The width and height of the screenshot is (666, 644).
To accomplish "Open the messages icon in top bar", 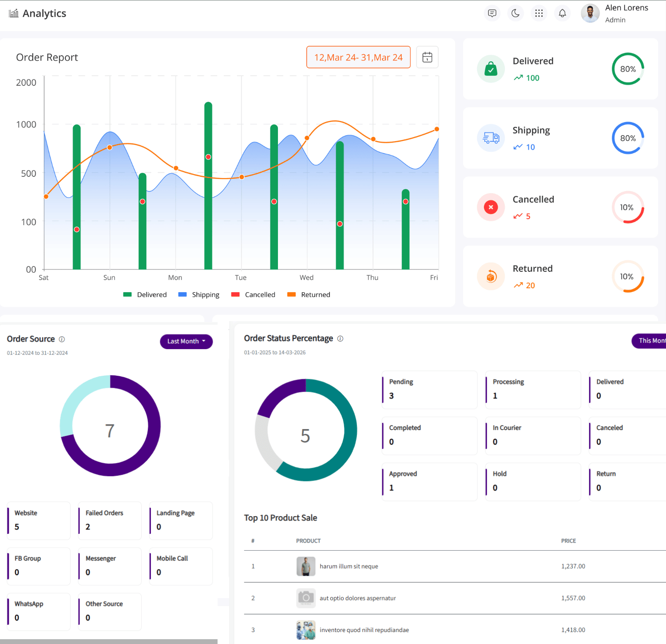I will coord(492,13).
